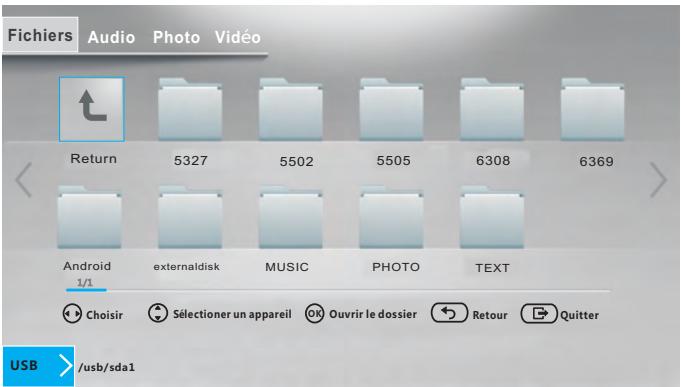Open the 5327 folder icon
Screen dimensions: 681x387
pos(190,109)
